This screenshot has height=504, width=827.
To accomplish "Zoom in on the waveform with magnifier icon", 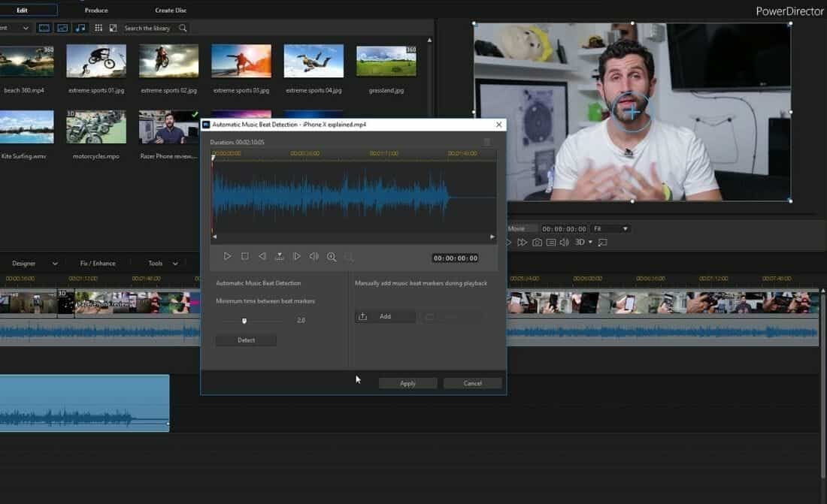I will [x=332, y=257].
